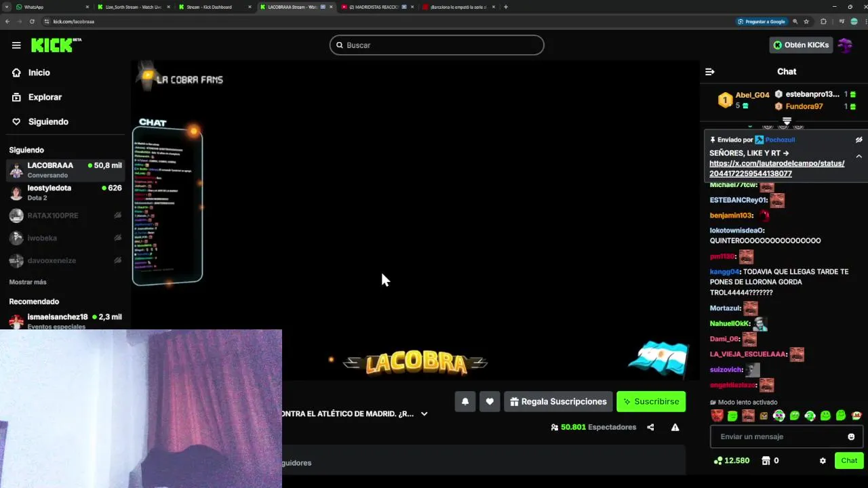Viewport: 868px width, 488px height.
Task: Go back in browser history
Action: click(7, 21)
